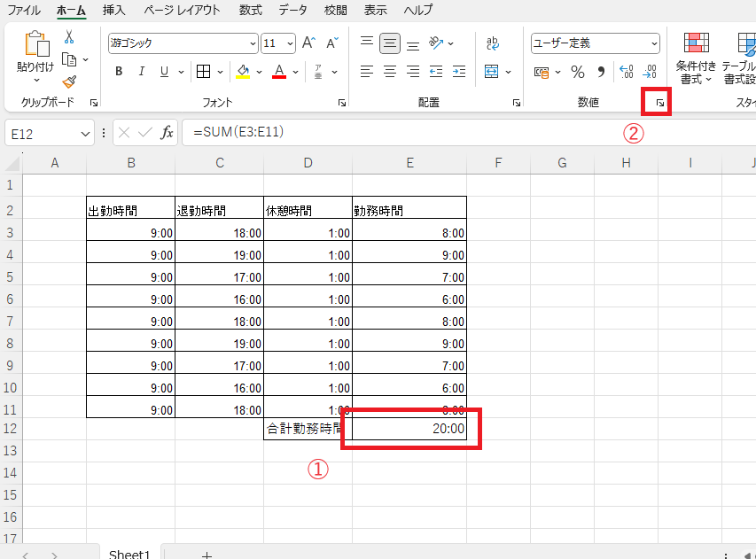
Task: Toggle Italic formatting
Action: click(142, 72)
